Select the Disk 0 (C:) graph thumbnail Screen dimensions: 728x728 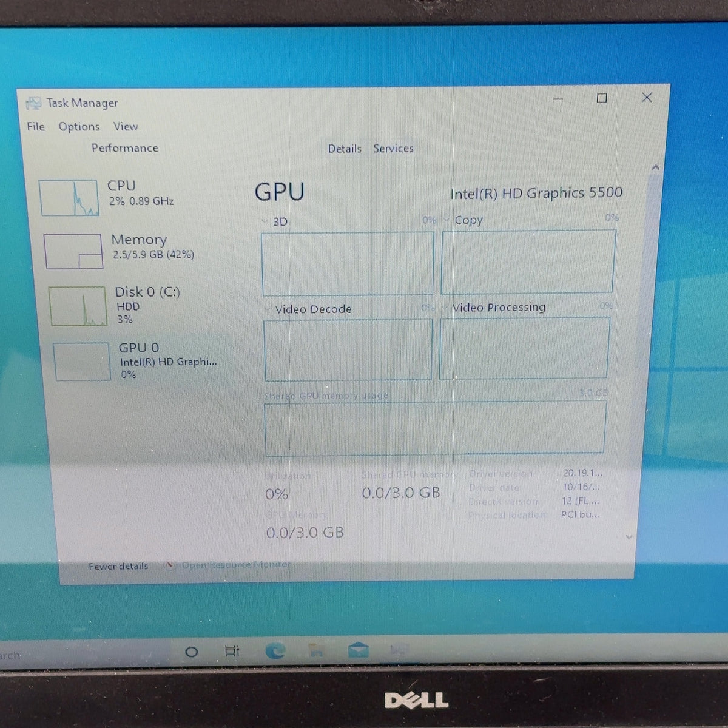[78, 306]
